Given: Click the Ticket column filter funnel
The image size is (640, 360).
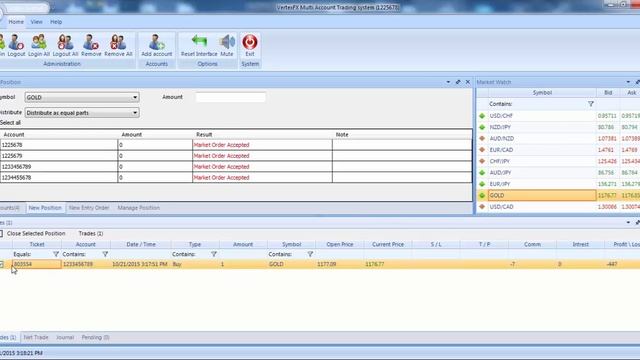Looking at the screenshot, I should [56, 254].
